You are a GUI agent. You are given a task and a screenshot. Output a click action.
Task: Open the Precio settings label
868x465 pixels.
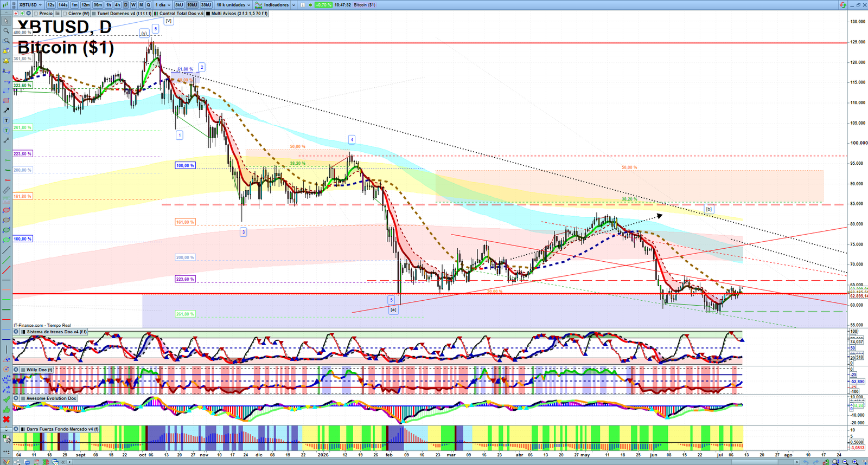(x=46, y=14)
